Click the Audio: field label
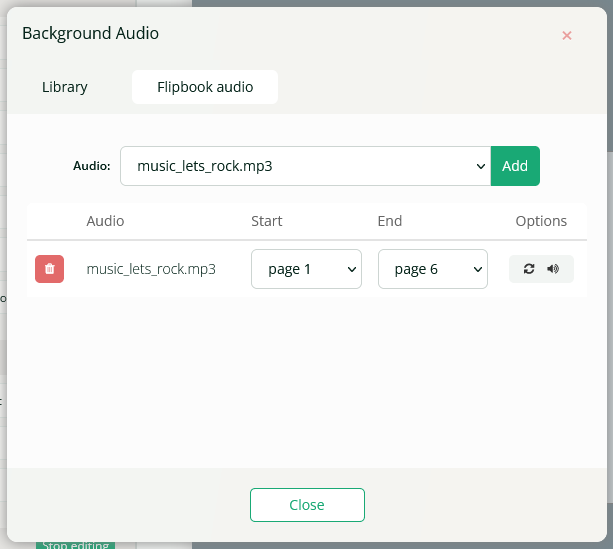 [92, 166]
